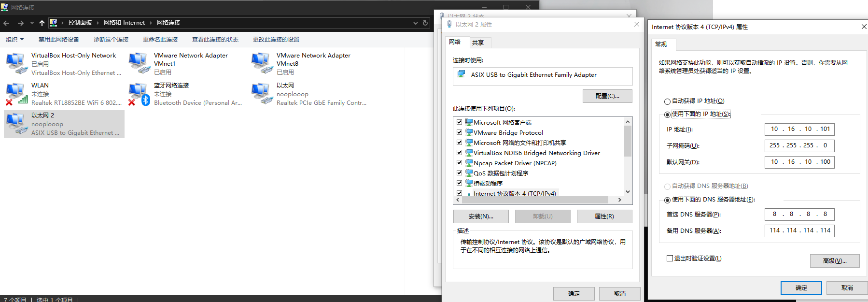The height and width of the screenshot is (302, 868).
Task: Uncheck VirtualBox NDIS6 Bridged Networking Driver checkbox
Action: point(460,153)
